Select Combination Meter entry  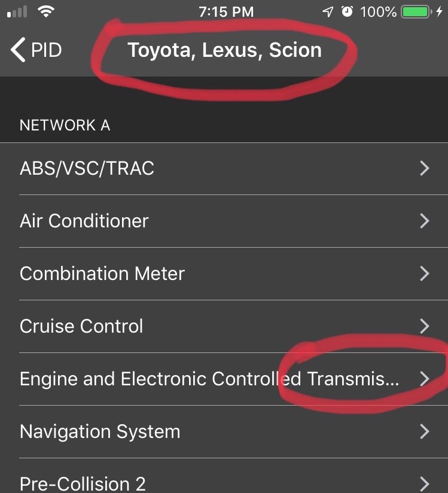224,273
